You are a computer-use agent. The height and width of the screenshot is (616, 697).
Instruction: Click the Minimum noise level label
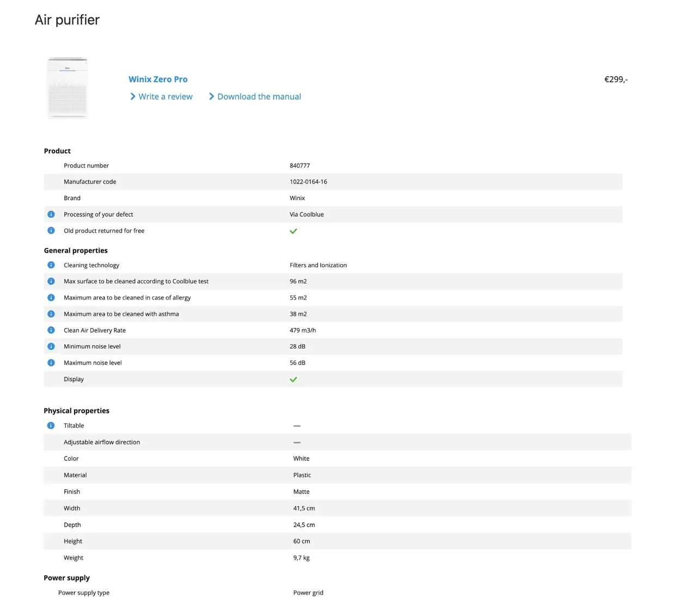(x=92, y=346)
